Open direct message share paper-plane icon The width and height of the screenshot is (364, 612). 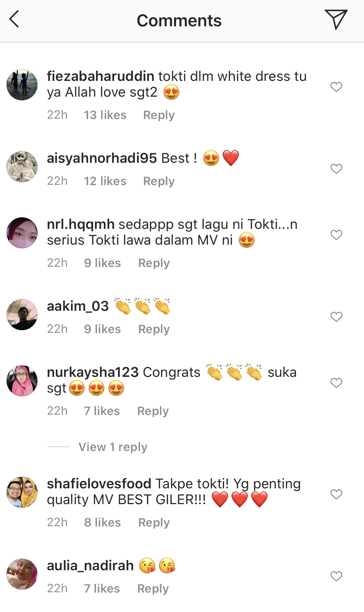click(x=336, y=19)
